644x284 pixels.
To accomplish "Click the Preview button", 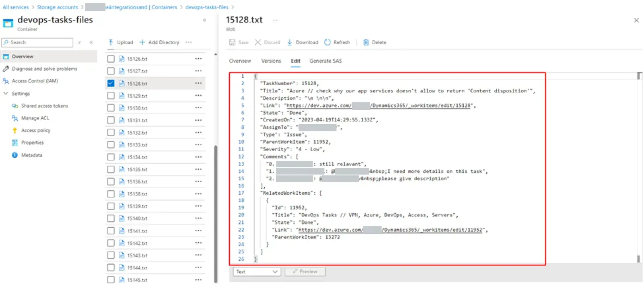I will pos(305,272).
